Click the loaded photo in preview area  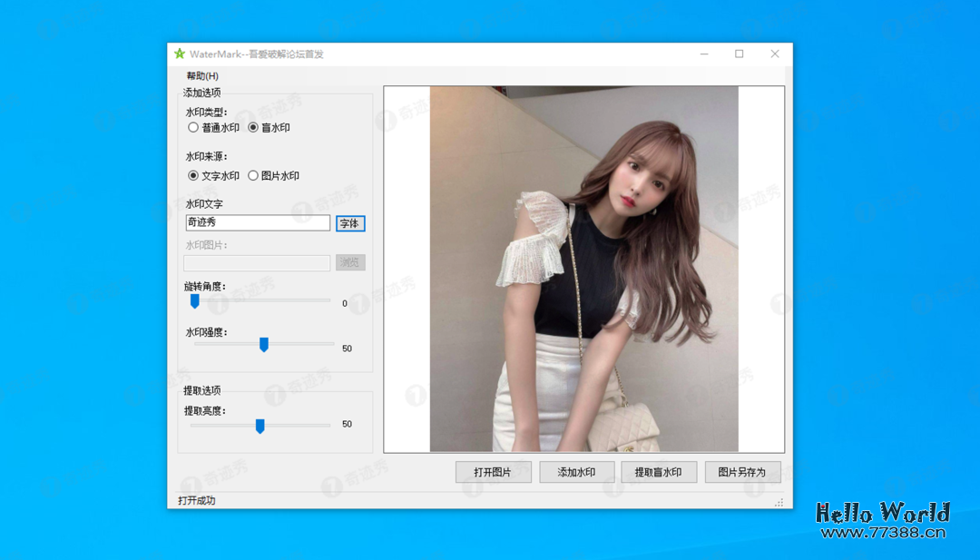point(583,269)
